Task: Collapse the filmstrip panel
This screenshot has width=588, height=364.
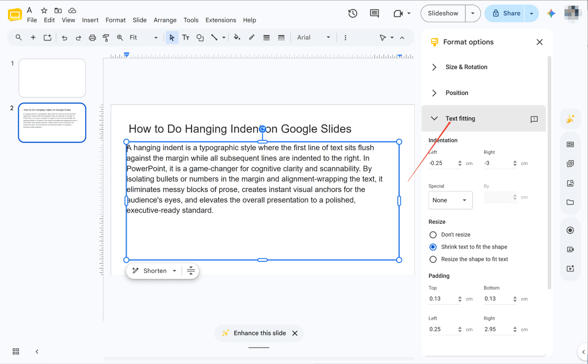Action: 37,352
